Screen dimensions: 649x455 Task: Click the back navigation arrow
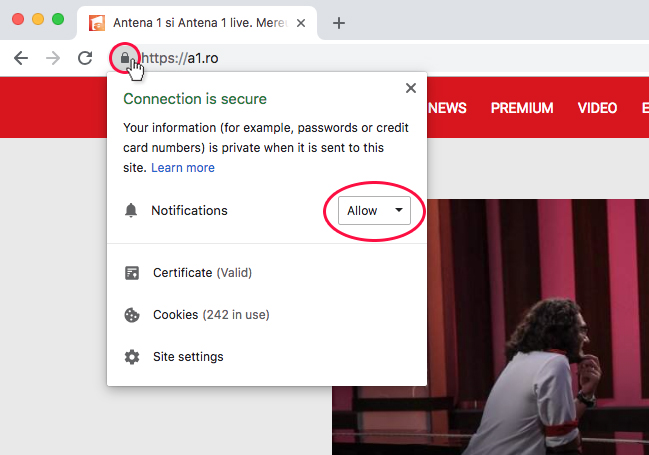[x=21, y=58]
